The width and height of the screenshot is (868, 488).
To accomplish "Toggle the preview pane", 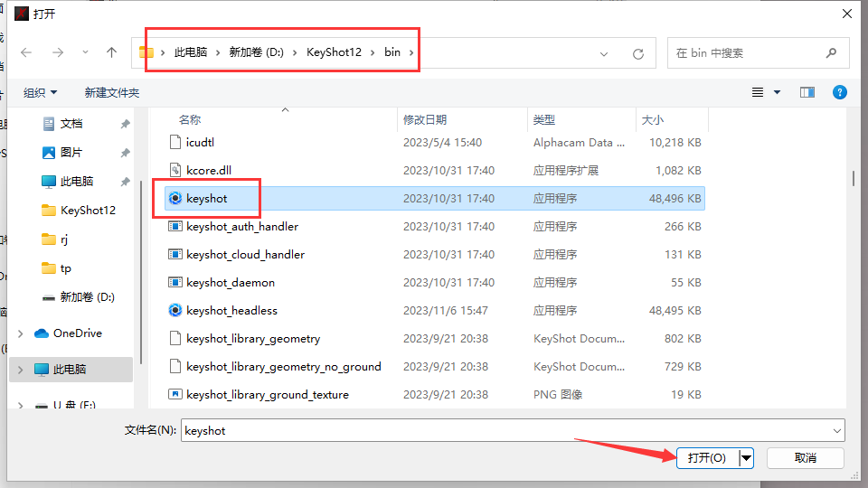I will [807, 92].
